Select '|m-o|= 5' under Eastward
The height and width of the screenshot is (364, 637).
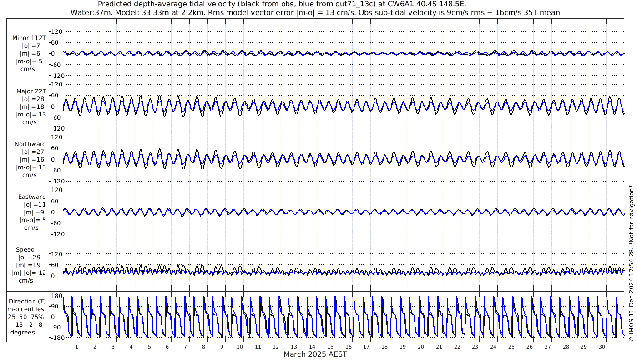pyautogui.click(x=33, y=220)
